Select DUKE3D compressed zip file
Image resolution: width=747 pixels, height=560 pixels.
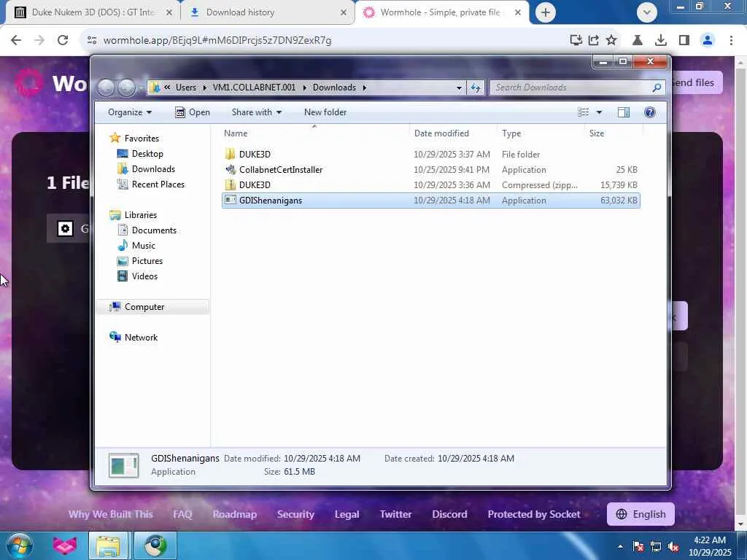click(431, 184)
